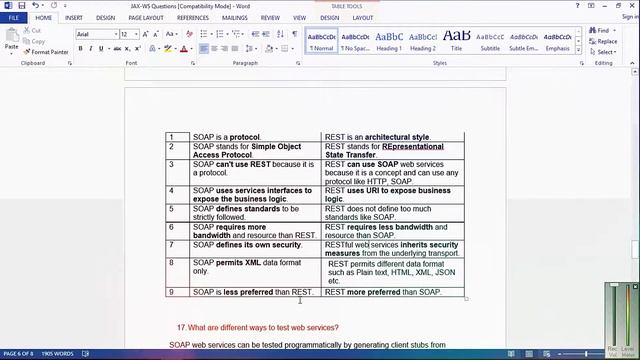Click the Bullets list icon
This screenshot has width=640, height=360.
(x=204, y=34)
